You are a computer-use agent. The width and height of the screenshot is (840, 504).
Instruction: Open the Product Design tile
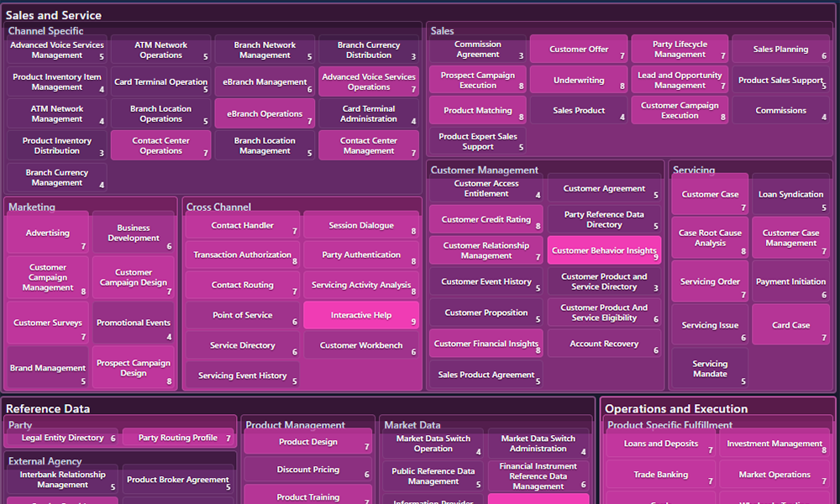pos(307,442)
